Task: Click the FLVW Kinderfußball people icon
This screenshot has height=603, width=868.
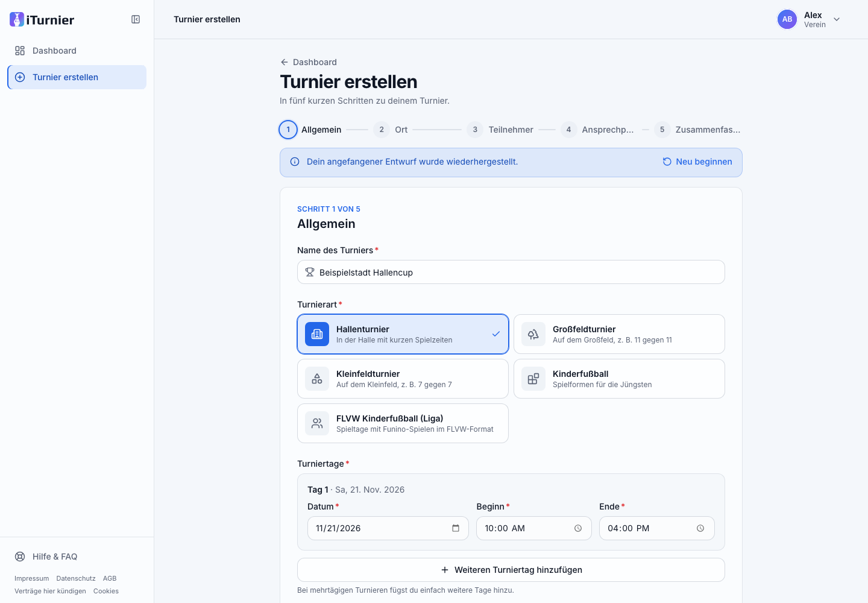Action: tap(317, 423)
